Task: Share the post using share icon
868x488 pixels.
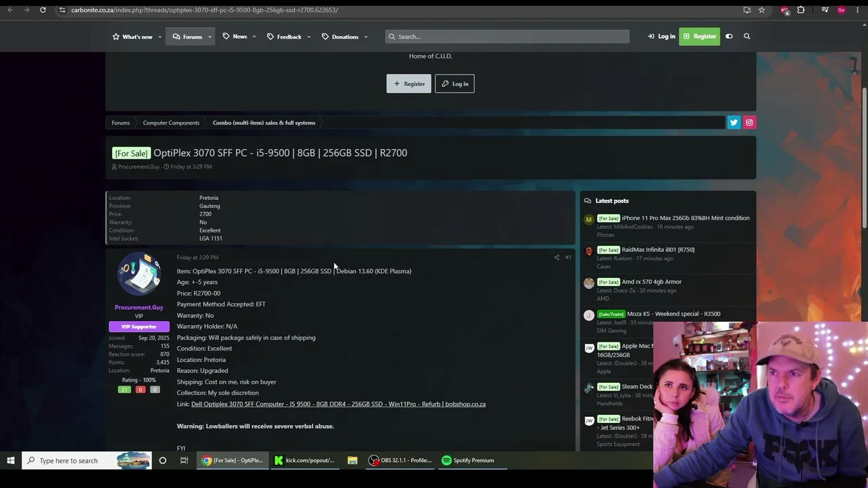Action: tap(557, 258)
